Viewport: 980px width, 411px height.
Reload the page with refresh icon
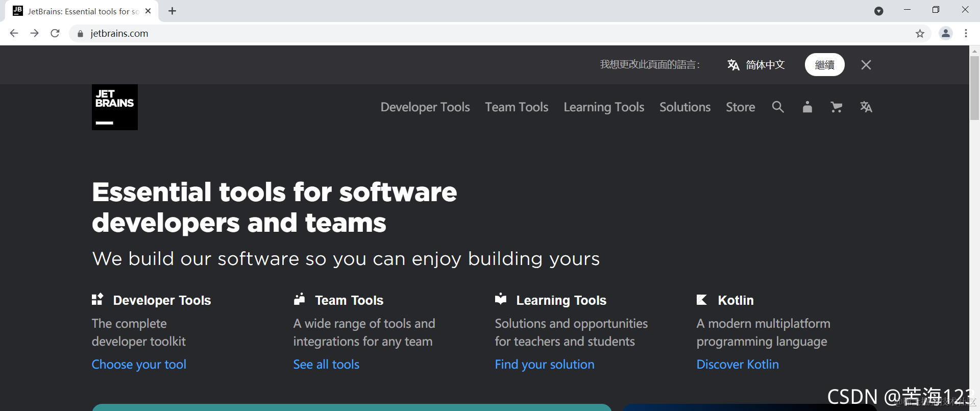coord(55,33)
